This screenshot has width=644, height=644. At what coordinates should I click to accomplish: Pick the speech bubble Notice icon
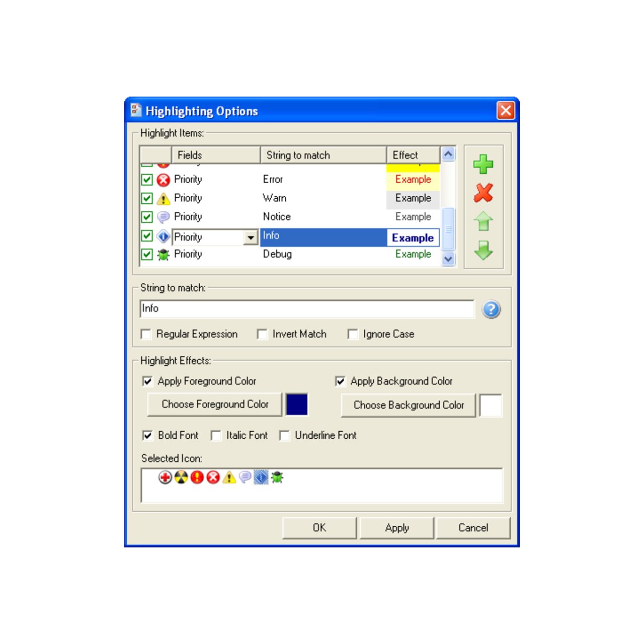coord(244,477)
